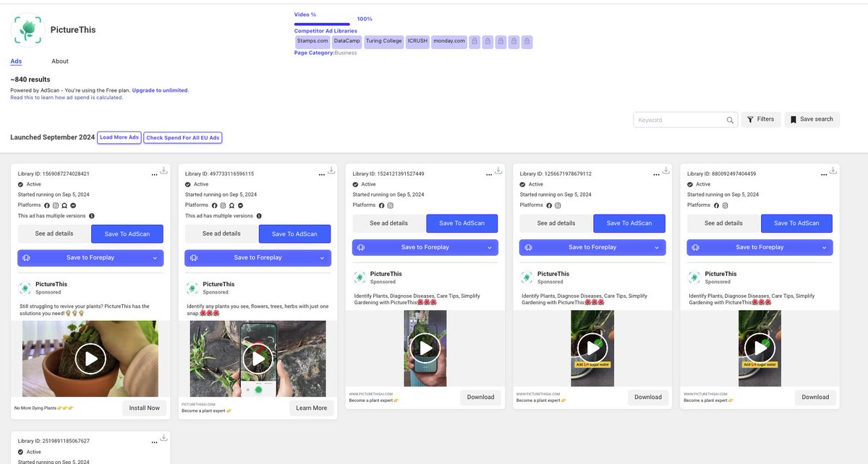Click Instagram platform icon on ad 497733116596115
Screen dimensions: 868x464
point(224,205)
